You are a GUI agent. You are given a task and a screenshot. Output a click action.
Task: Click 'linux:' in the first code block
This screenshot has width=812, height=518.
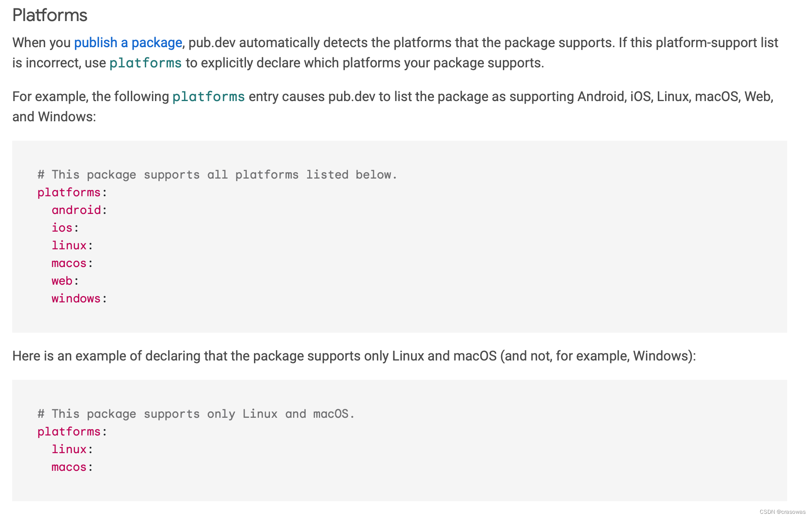point(72,246)
